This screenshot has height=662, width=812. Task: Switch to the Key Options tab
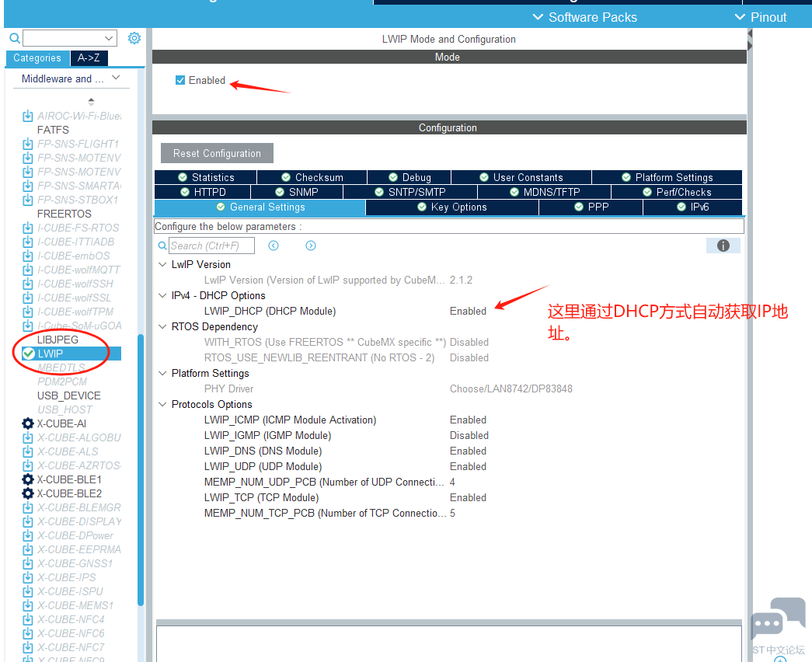pyautogui.click(x=452, y=207)
